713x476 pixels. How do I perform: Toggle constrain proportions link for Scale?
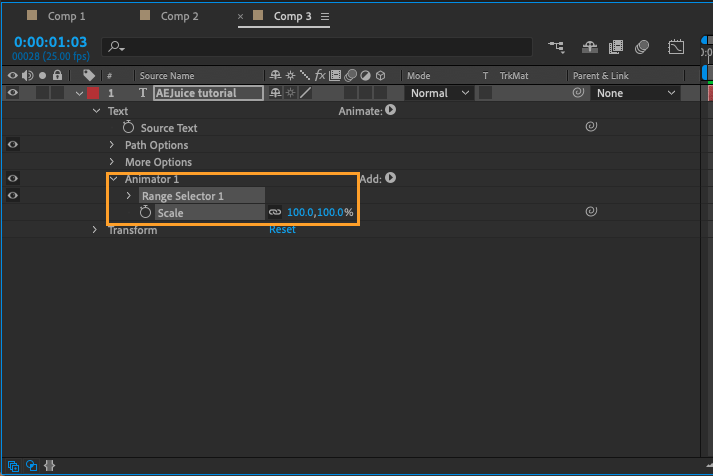[x=275, y=212]
